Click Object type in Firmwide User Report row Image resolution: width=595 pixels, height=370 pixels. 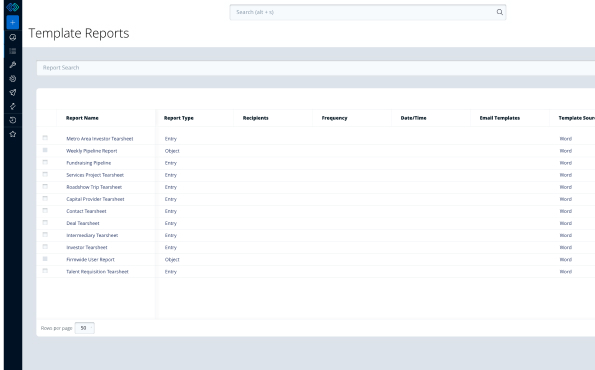pos(172,260)
